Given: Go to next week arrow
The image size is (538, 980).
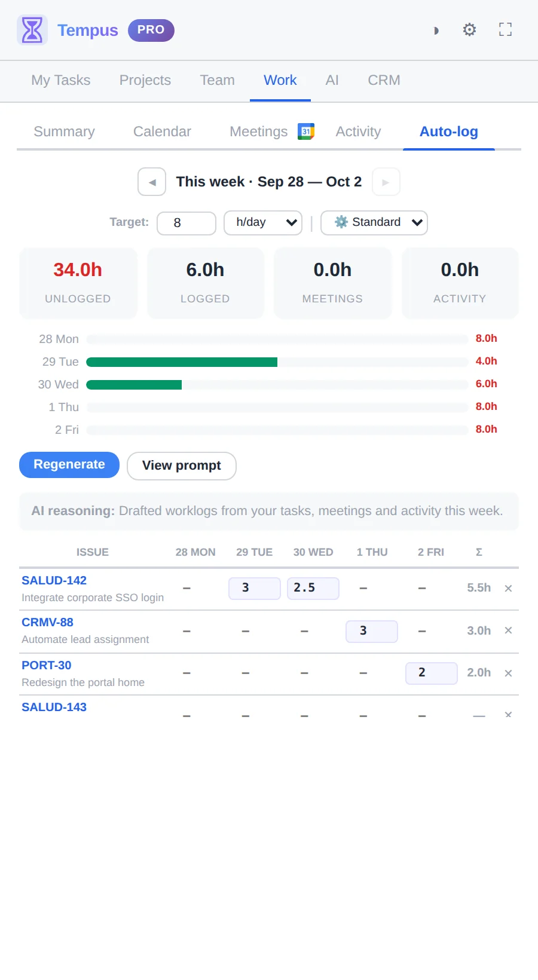Looking at the screenshot, I should click(x=386, y=182).
